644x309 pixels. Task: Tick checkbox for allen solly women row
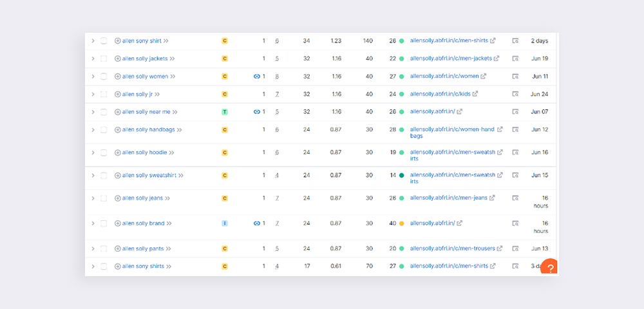coord(104,77)
